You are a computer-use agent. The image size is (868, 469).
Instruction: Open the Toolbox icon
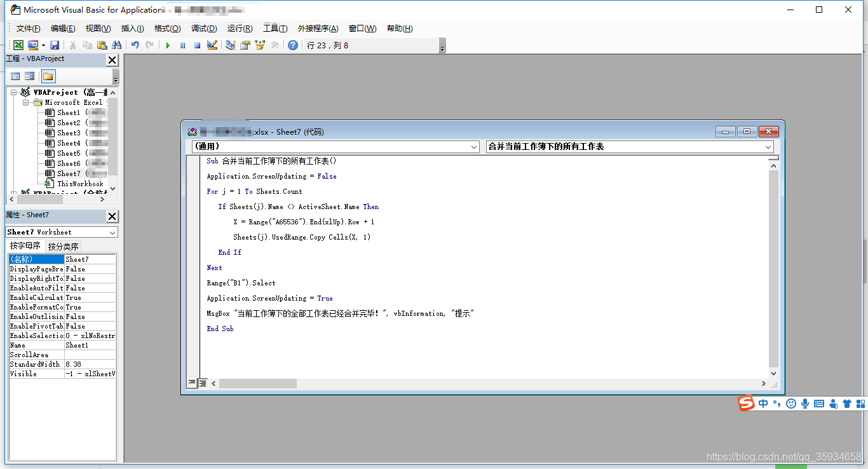[275, 45]
